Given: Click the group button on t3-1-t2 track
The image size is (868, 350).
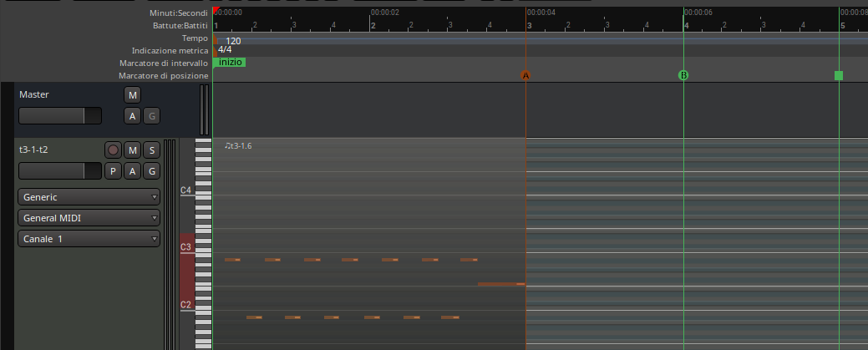Looking at the screenshot, I should pyautogui.click(x=151, y=171).
